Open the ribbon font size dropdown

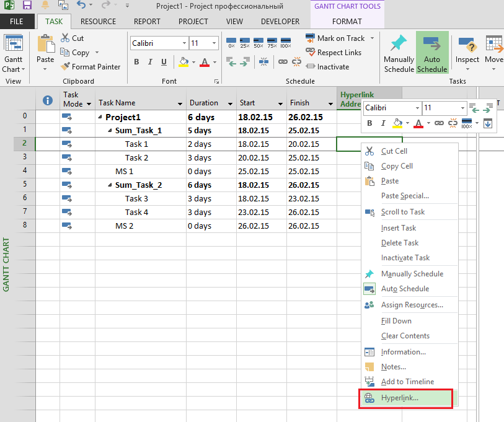click(x=214, y=43)
